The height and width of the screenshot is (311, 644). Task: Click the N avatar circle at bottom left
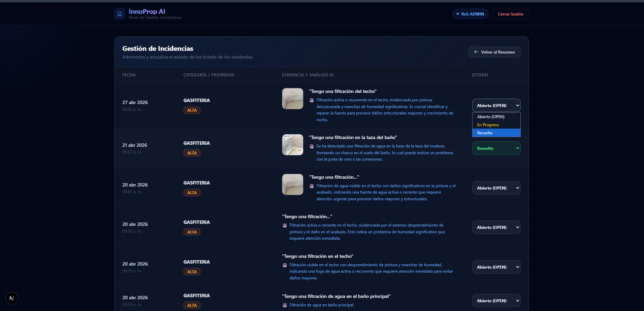tap(12, 298)
